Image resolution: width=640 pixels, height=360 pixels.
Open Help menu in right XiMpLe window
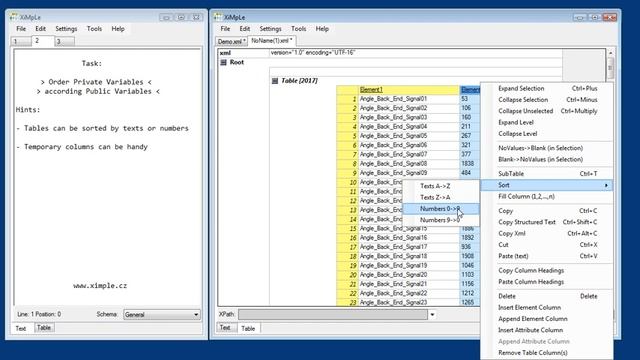(322, 29)
